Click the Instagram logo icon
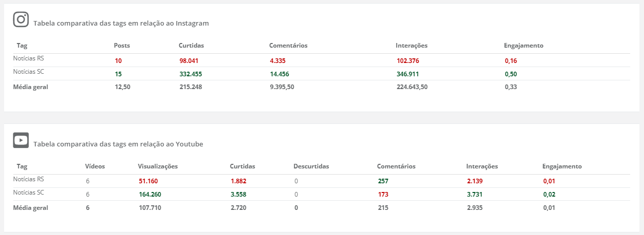This screenshot has height=235, width=644. click(x=21, y=19)
